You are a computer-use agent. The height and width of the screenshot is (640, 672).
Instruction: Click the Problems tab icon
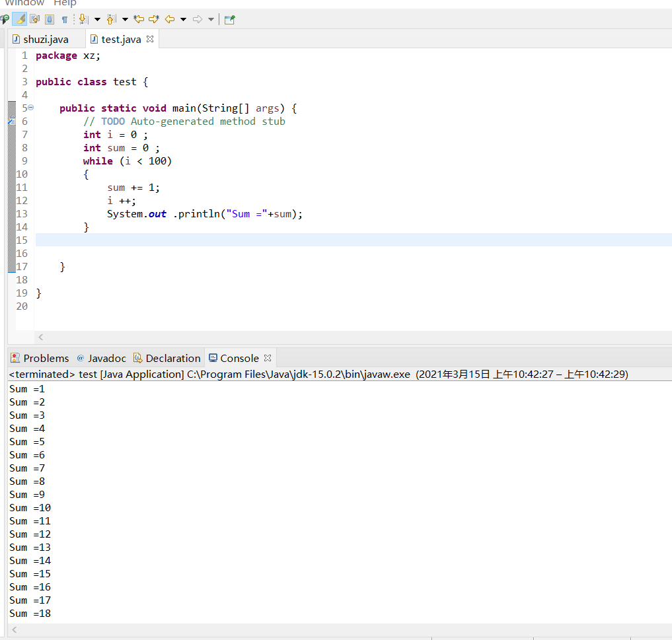click(x=15, y=358)
